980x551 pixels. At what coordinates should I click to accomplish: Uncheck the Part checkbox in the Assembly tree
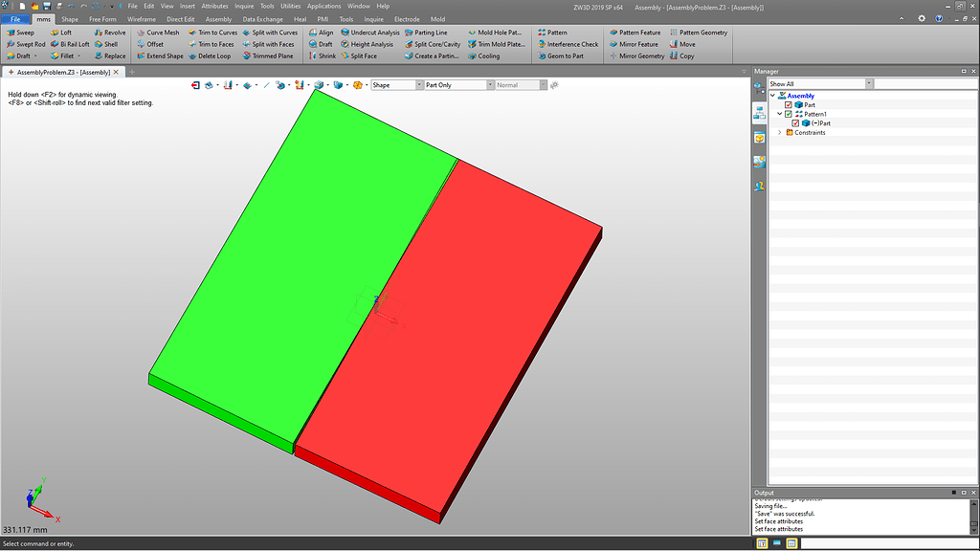coord(788,105)
